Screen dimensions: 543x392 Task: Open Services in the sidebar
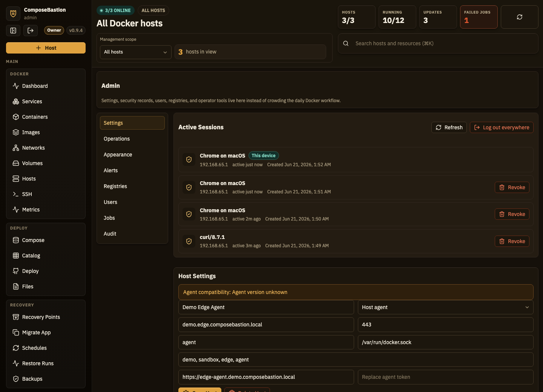coord(46,101)
